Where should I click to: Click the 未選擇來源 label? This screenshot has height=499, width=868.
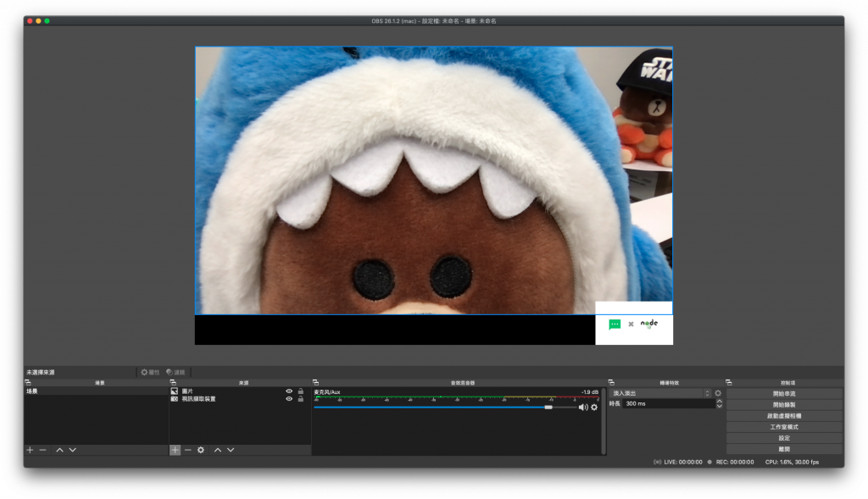[41, 372]
